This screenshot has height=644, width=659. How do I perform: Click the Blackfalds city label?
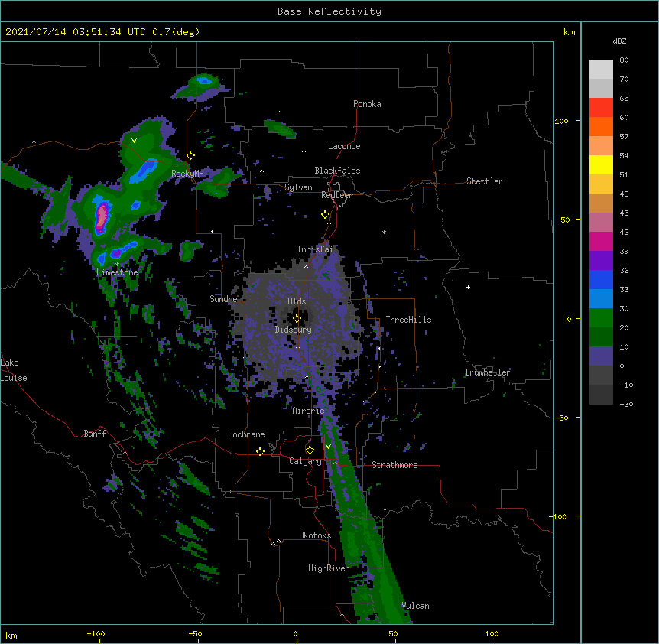(x=337, y=171)
